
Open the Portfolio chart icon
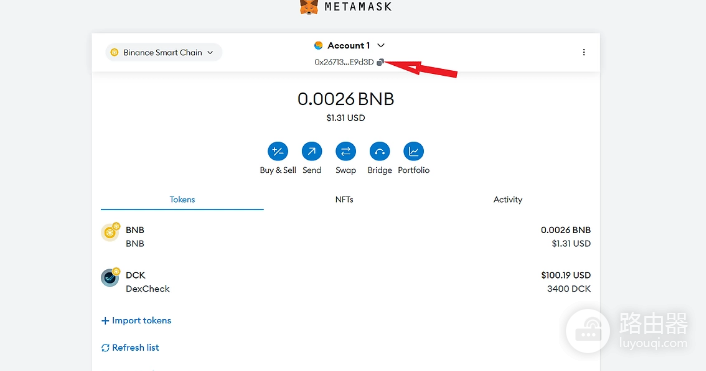[x=413, y=151]
